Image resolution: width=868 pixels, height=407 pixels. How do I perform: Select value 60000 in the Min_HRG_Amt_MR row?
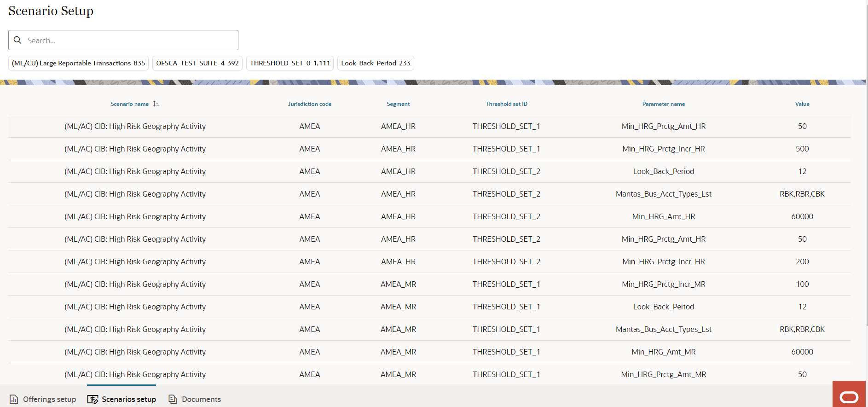click(x=802, y=352)
